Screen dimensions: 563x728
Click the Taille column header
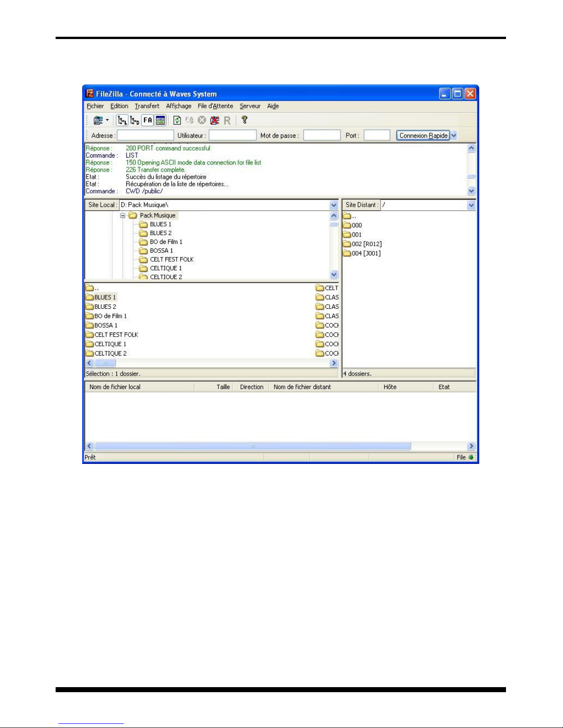[x=214, y=387]
